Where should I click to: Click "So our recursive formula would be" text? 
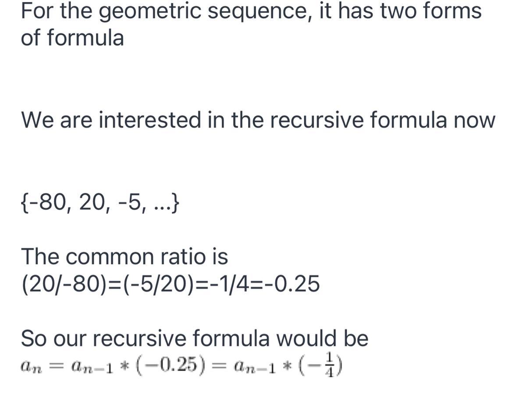tap(195, 338)
